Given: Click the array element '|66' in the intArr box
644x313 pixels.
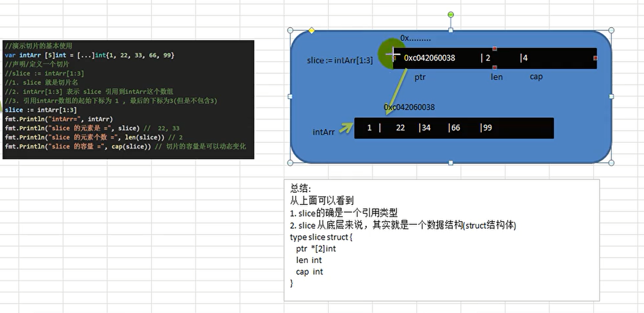Looking at the screenshot, I should tap(454, 128).
